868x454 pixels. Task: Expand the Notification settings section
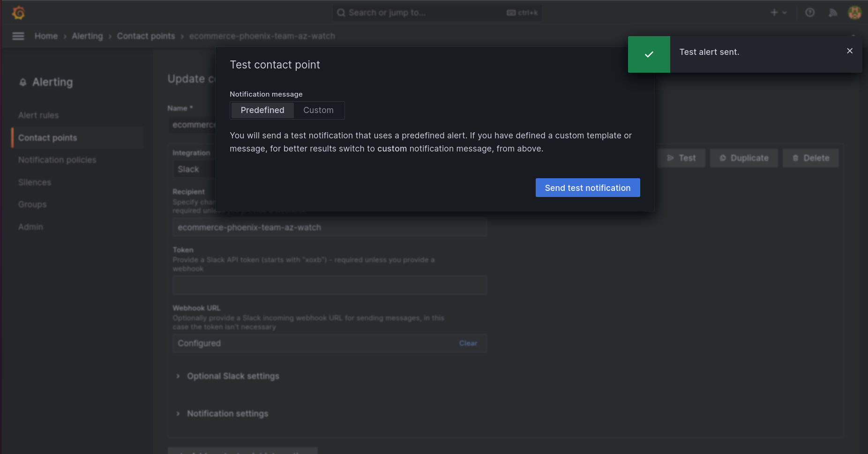[x=227, y=414]
